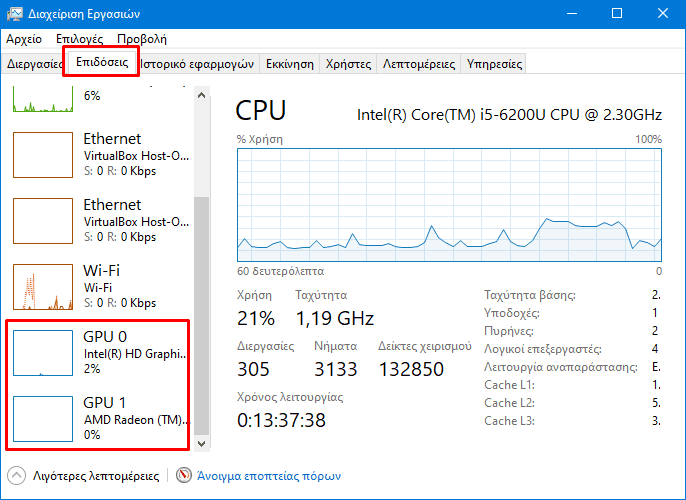
Task: Select GPU 1 AMD Radeon graph thumbnail
Action: pyautogui.click(x=42, y=418)
